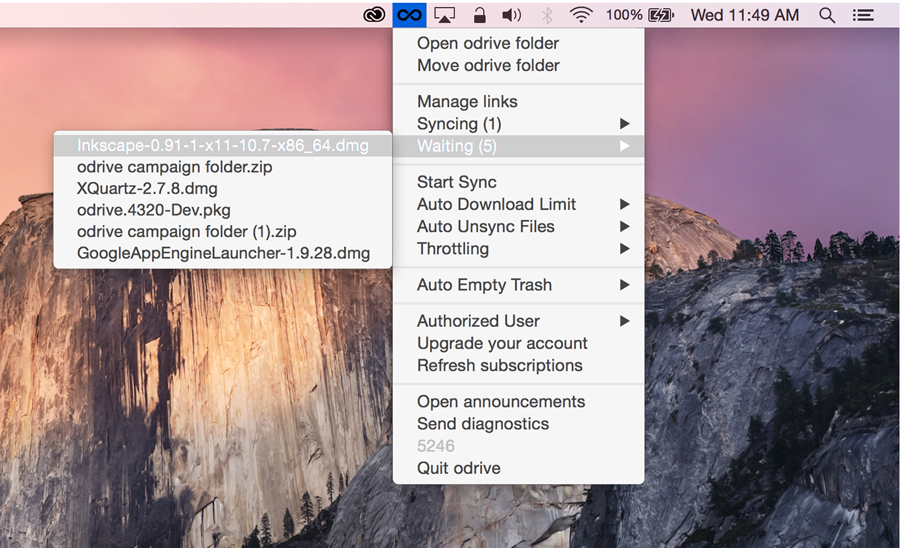900x548 pixels.
Task: Click the Waiting (5) menu label
Action: 457,146
